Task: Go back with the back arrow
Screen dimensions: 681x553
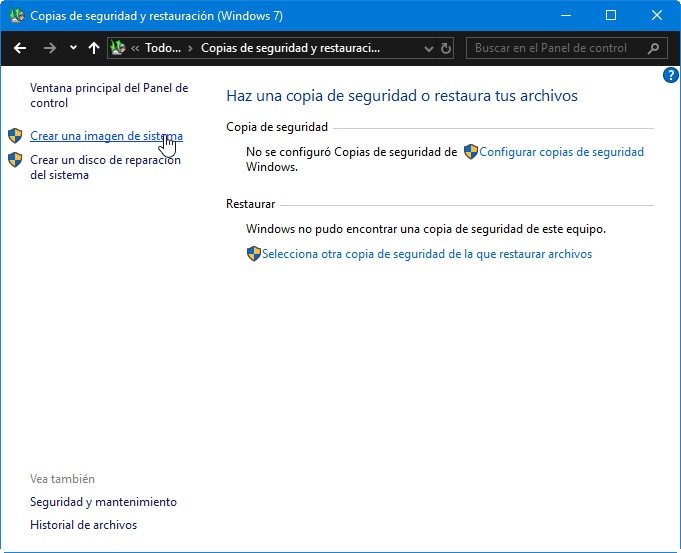Action: (x=20, y=48)
